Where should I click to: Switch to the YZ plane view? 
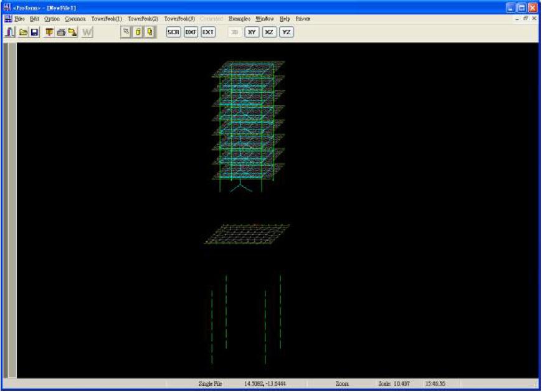[x=286, y=32]
